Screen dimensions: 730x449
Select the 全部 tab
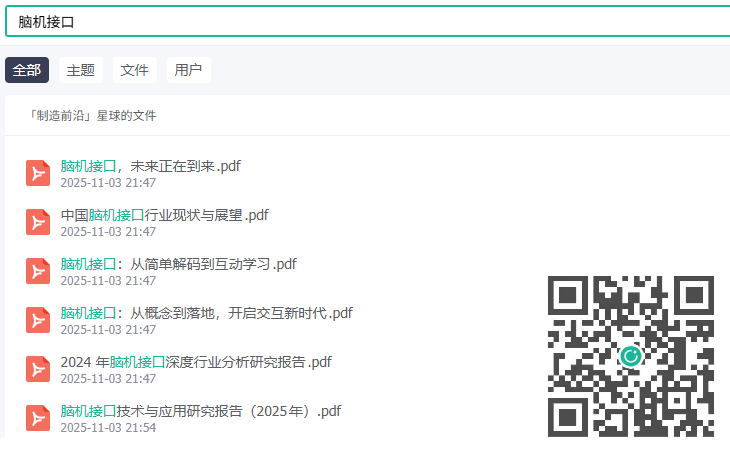[27, 70]
